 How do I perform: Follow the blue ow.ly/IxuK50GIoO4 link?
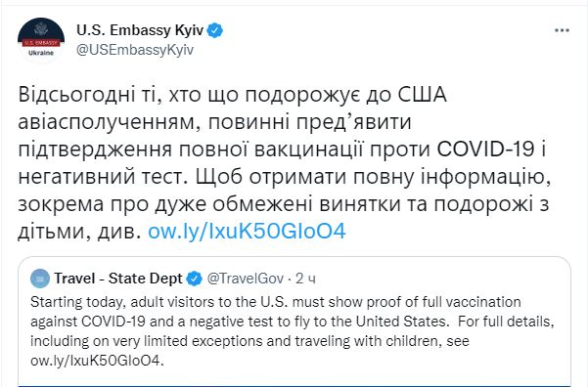[247, 232]
